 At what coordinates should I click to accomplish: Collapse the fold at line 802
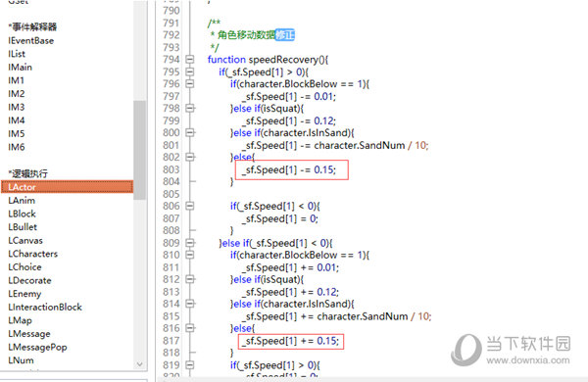point(190,157)
